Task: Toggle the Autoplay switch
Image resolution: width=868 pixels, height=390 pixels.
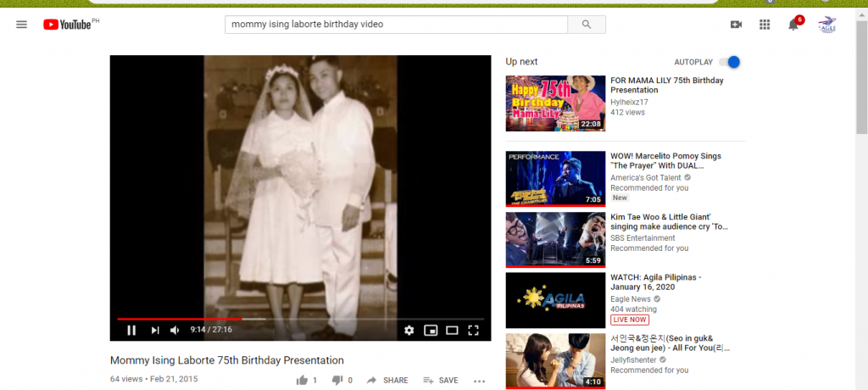Action: pyautogui.click(x=729, y=62)
